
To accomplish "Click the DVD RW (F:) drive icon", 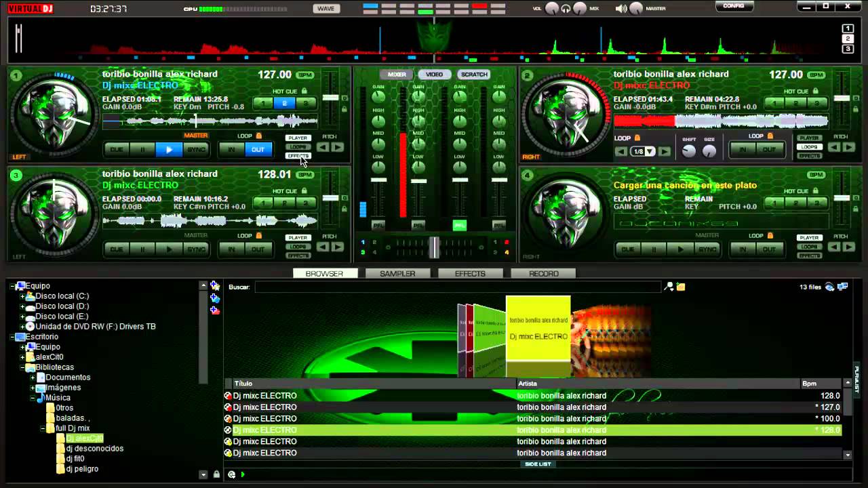I will click(31, 327).
